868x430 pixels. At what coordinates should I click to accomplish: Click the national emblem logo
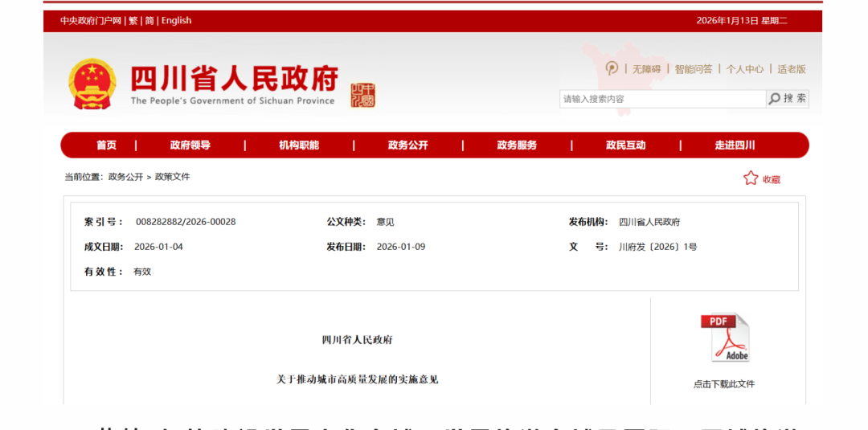click(x=92, y=84)
